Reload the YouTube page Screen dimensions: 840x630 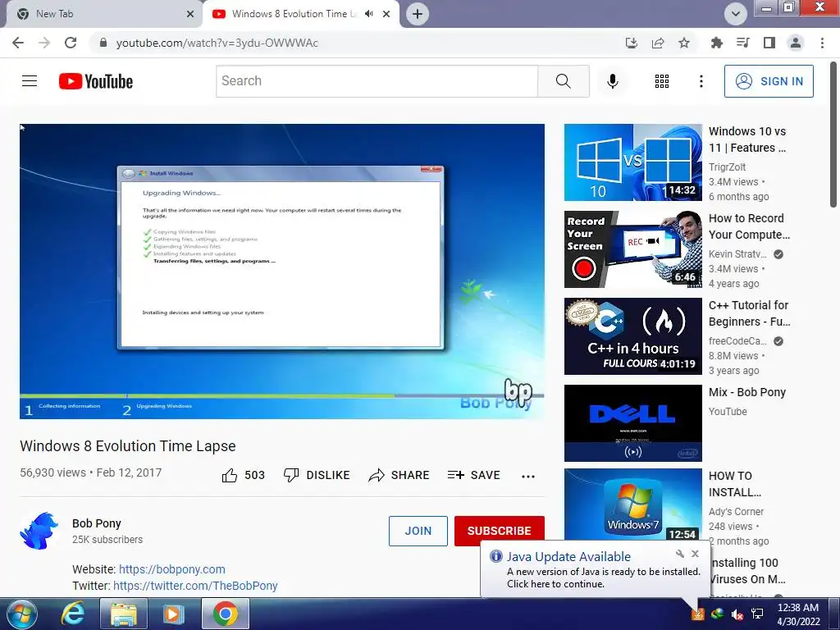pyautogui.click(x=71, y=43)
